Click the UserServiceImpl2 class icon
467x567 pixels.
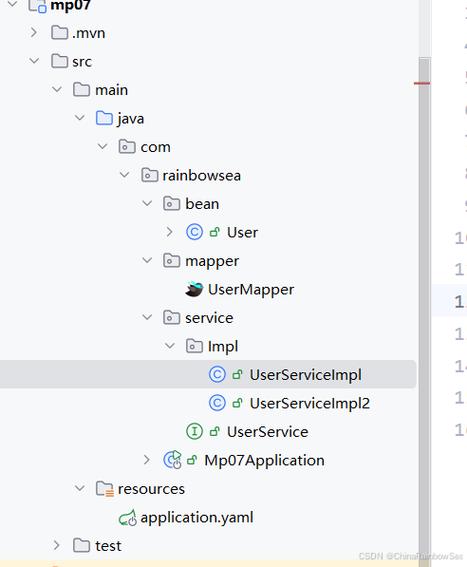click(217, 403)
